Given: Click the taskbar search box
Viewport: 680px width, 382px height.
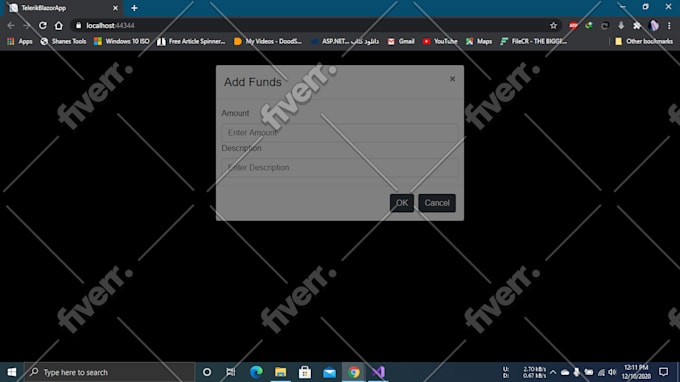Looking at the screenshot, I should 109,372.
